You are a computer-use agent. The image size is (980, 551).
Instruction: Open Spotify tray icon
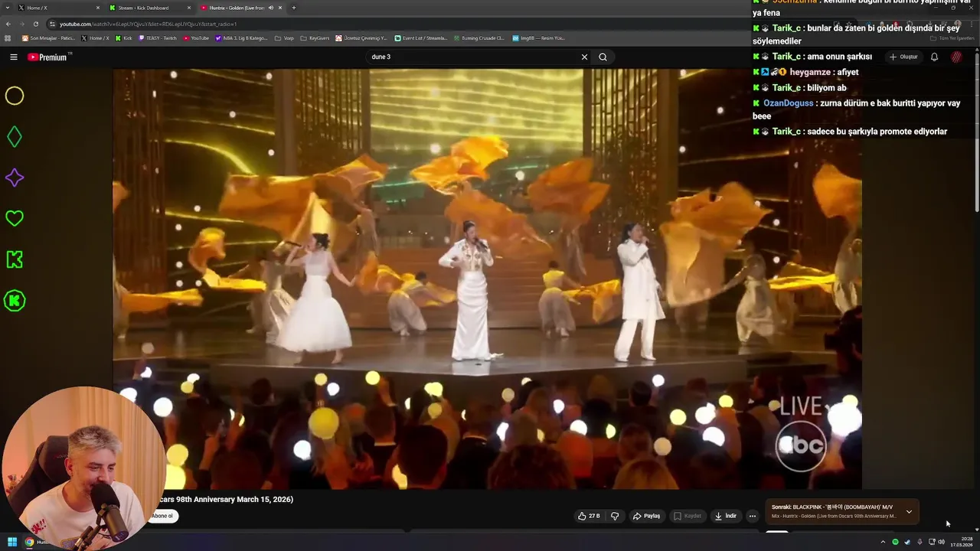click(x=895, y=542)
